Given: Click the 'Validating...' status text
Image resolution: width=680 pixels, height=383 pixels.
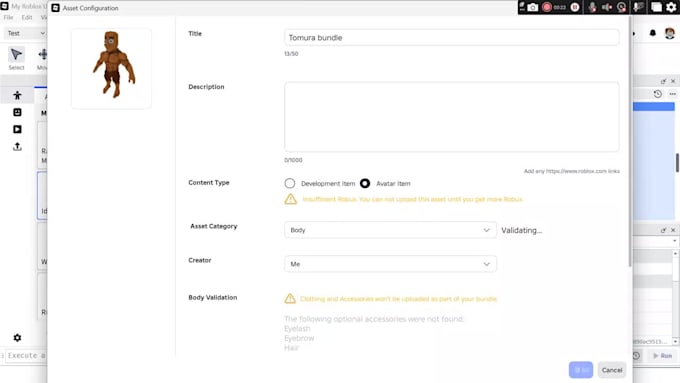Looking at the screenshot, I should click(x=522, y=230).
